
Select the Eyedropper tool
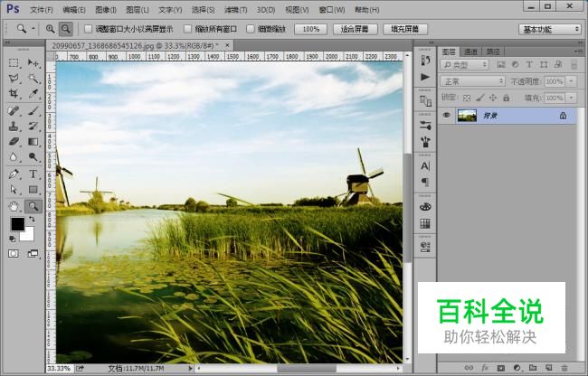click(33, 94)
